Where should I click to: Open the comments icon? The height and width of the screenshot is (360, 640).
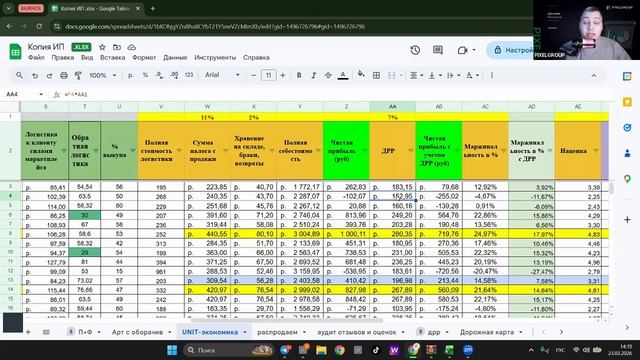click(438, 50)
